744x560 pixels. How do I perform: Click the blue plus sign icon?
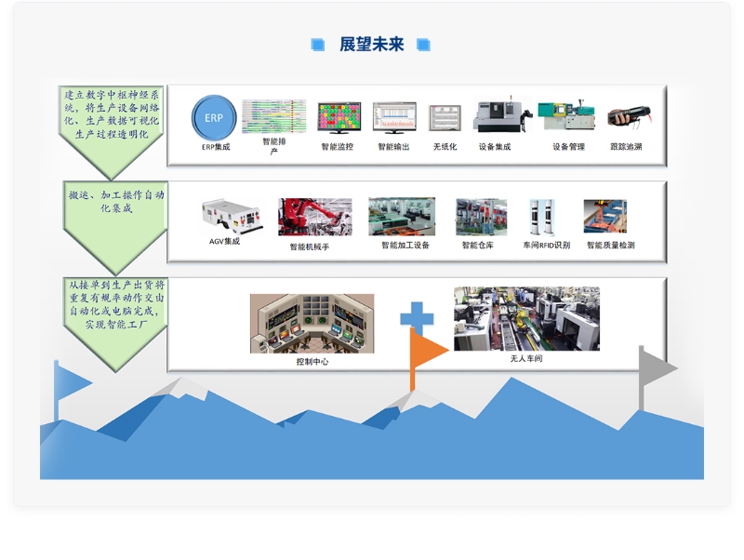point(417,317)
